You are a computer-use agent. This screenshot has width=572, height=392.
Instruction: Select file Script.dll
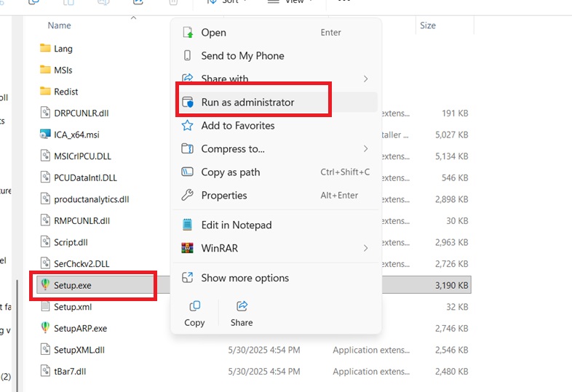tap(71, 242)
